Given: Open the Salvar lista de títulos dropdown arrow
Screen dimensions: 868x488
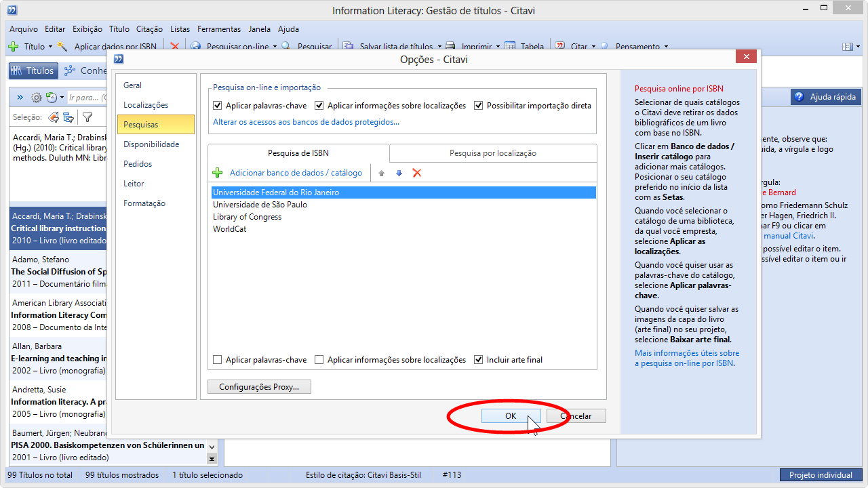Looking at the screenshot, I should [x=439, y=47].
